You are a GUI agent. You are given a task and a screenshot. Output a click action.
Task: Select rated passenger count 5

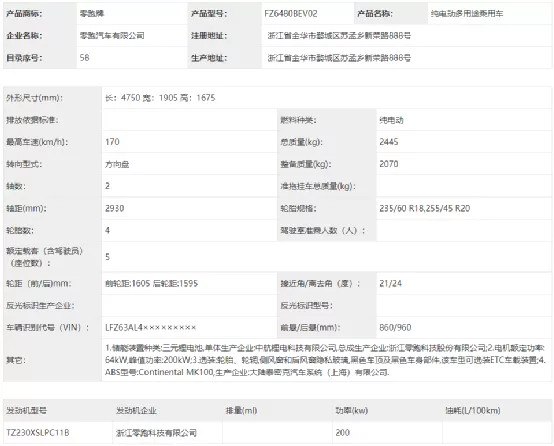tap(107, 257)
